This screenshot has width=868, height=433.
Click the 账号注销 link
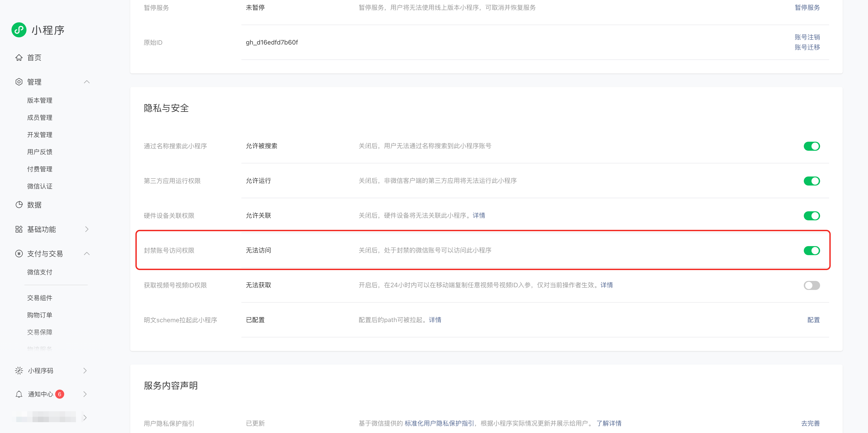(807, 37)
